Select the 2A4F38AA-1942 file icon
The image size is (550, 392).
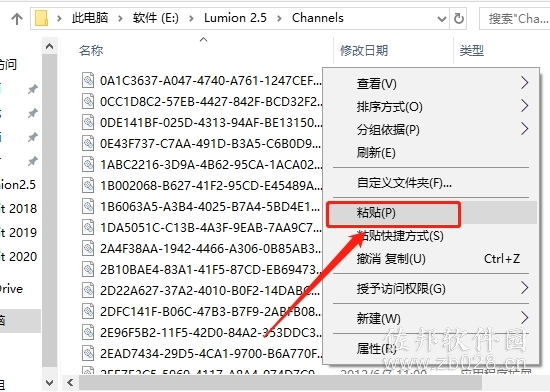pos(88,249)
